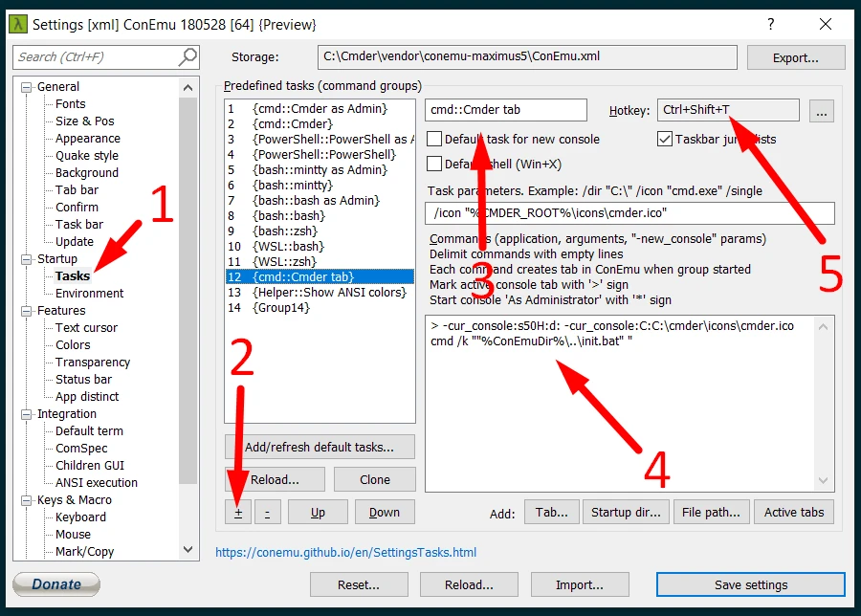The height and width of the screenshot is (616, 861).
Task: Select ComSpec settings page
Action: click(x=81, y=448)
